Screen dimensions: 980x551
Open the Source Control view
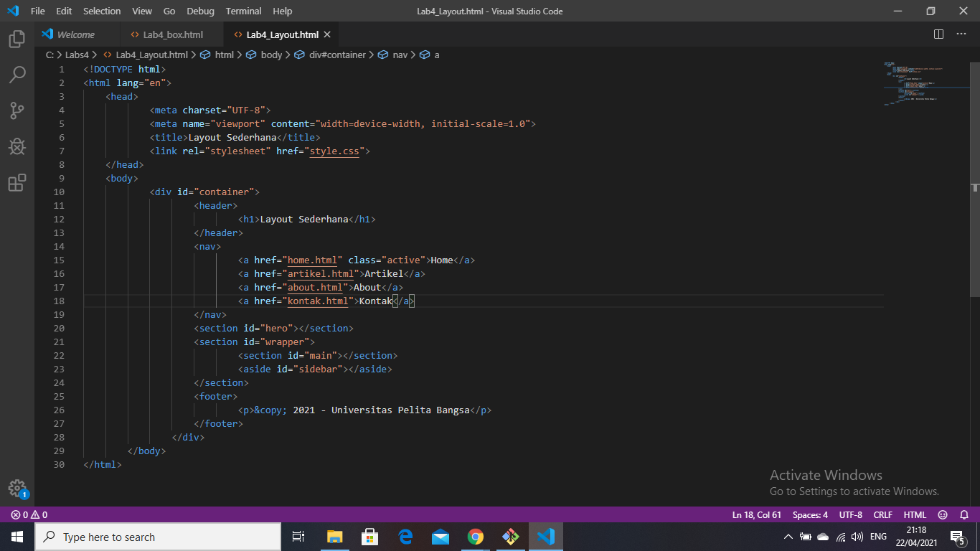tap(16, 110)
